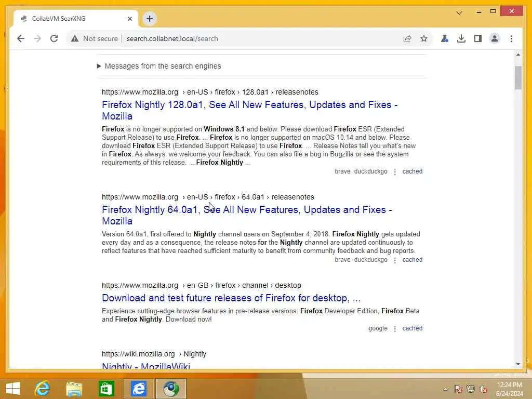Open Firefox Nightly 64.0a1 result link
The width and height of the screenshot is (532, 399).
pyautogui.click(x=247, y=215)
